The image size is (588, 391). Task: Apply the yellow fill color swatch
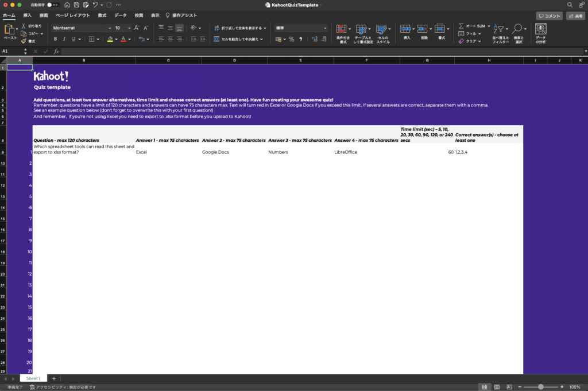pyautogui.click(x=110, y=39)
